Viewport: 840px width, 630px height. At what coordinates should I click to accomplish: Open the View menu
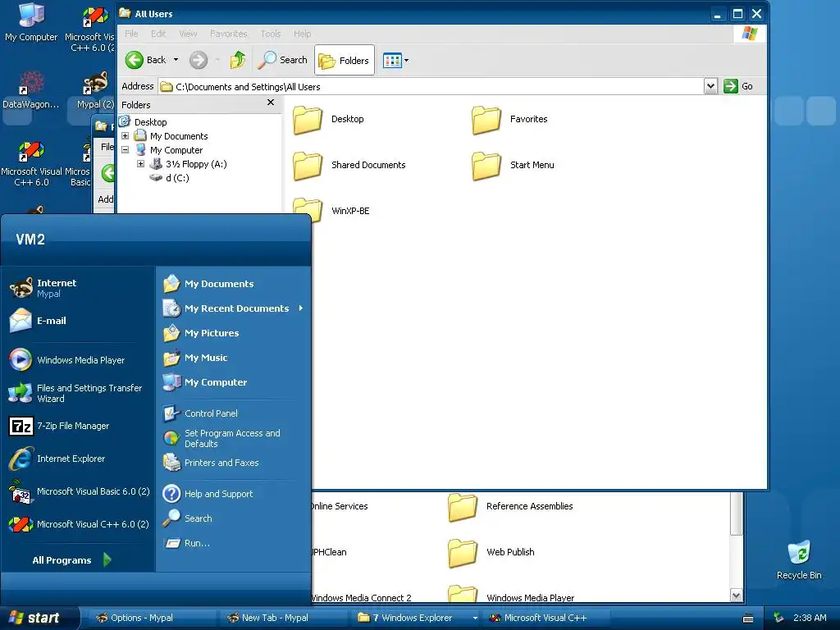[x=188, y=33]
